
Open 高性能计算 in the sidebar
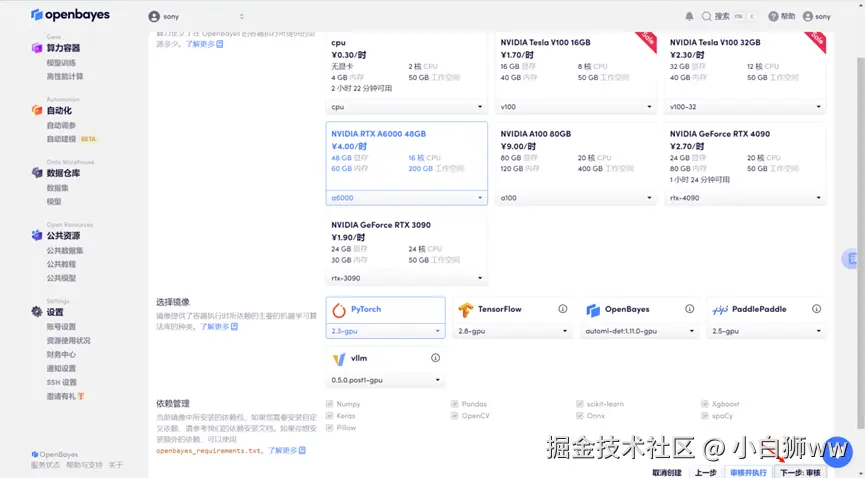65,76
